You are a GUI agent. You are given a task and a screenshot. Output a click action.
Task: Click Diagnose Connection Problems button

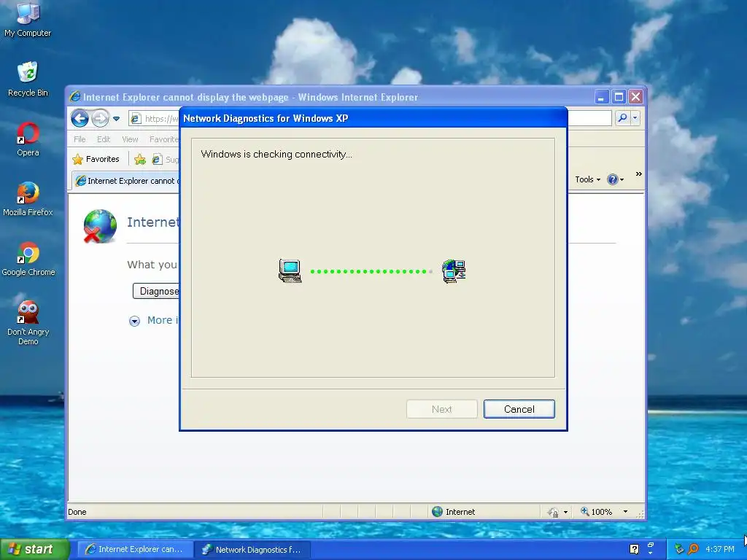click(156, 291)
